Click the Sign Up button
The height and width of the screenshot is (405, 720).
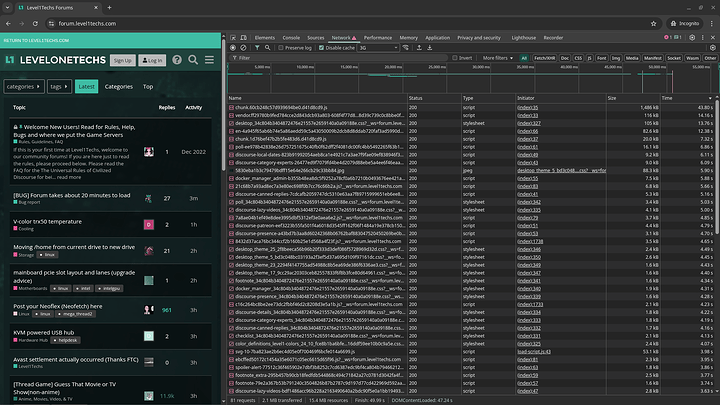(x=122, y=60)
